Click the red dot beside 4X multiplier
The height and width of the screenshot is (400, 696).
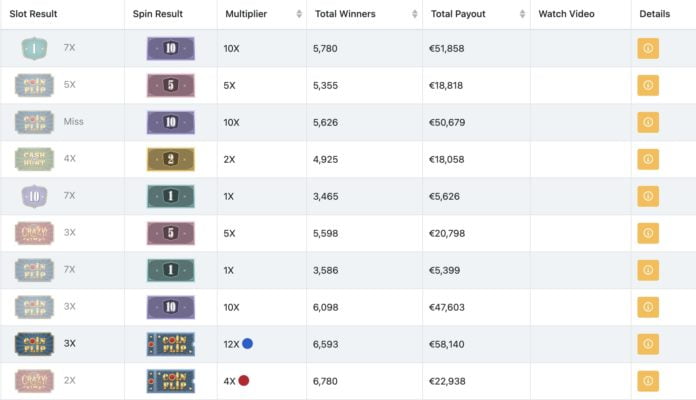[243, 381]
